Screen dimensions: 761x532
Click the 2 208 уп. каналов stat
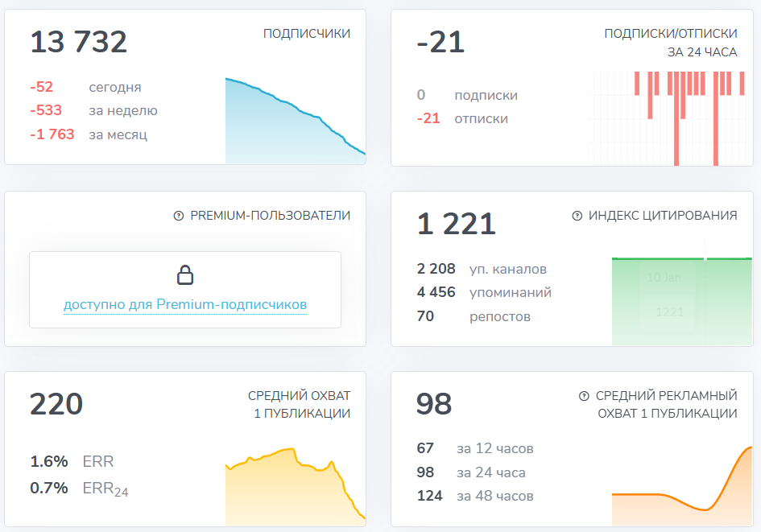pyautogui.click(x=432, y=268)
